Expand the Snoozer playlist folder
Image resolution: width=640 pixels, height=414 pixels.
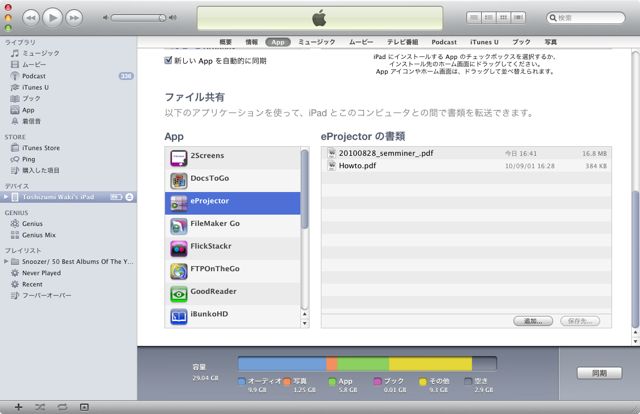pos(6,261)
